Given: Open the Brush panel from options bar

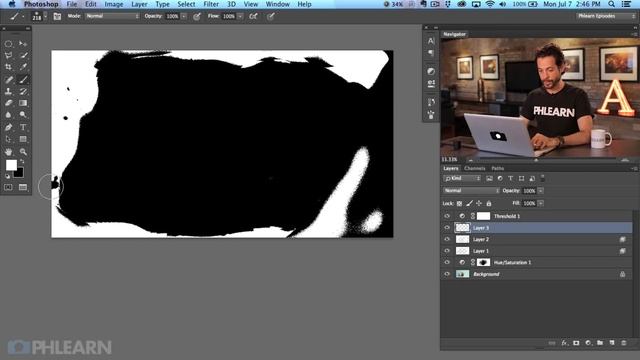Looking at the screenshot, I should coord(57,16).
